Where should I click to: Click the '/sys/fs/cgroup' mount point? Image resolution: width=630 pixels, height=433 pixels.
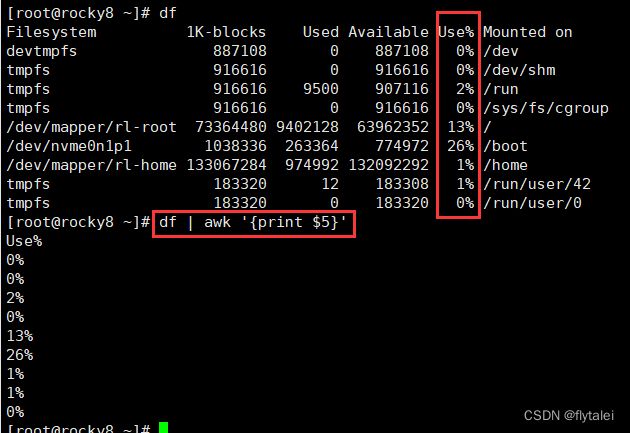(546, 108)
